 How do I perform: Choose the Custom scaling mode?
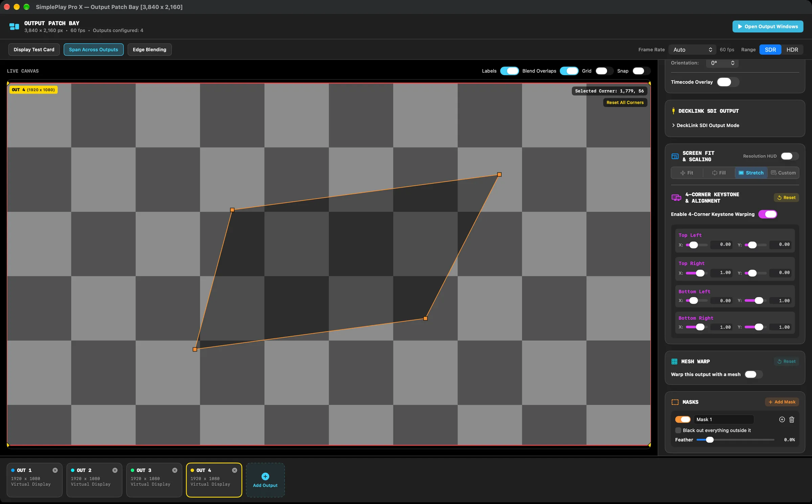pyautogui.click(x=783, y=173)
